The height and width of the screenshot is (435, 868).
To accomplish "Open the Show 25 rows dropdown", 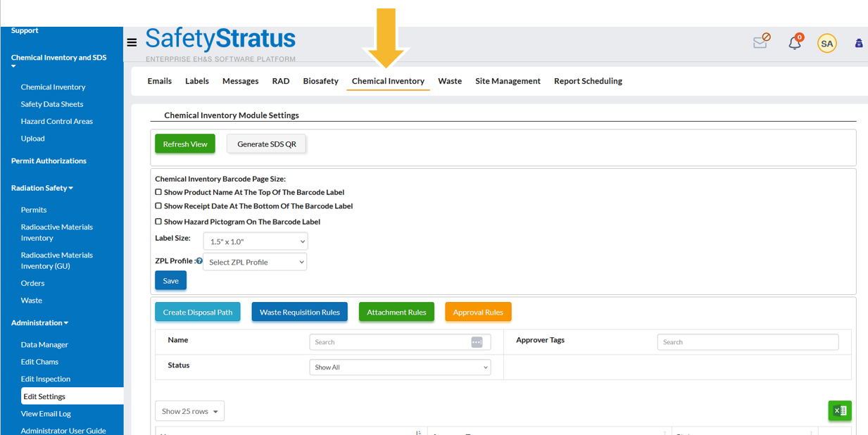I will coord(189,411).
